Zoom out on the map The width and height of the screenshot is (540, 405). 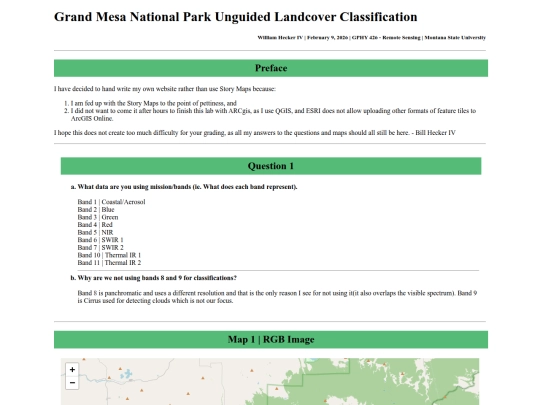tap(72, 383)
